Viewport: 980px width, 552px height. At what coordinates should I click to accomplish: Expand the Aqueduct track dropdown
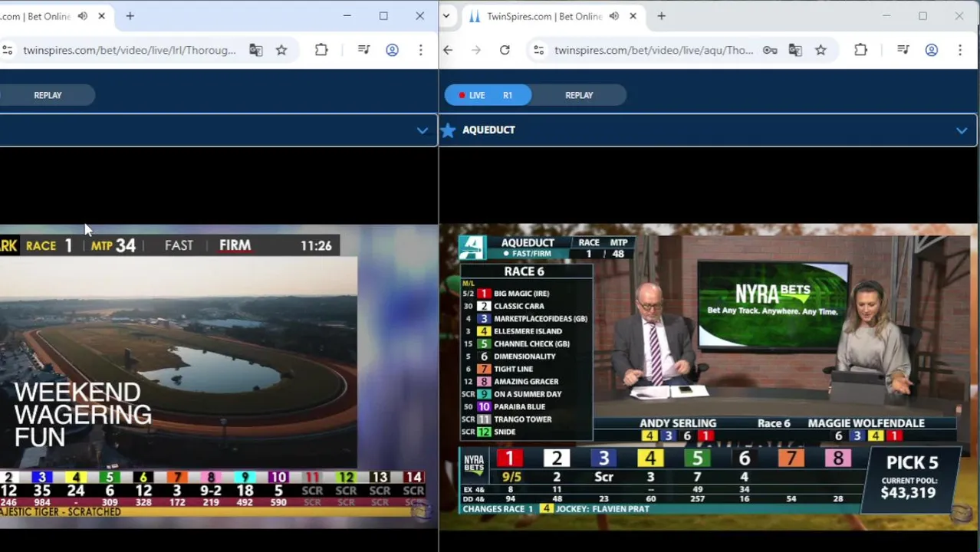tap(961, 130)
